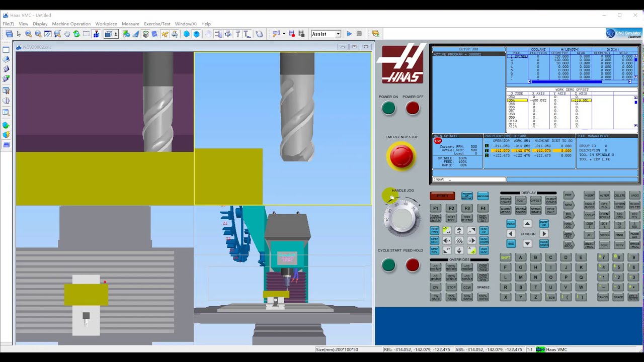
Task: Click the Input field on Haas screen
Action: click(469, 179)
